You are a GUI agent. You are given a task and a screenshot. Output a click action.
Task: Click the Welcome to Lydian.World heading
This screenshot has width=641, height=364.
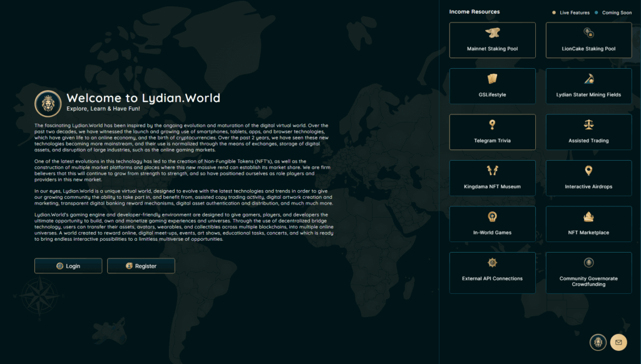[143, 98]
